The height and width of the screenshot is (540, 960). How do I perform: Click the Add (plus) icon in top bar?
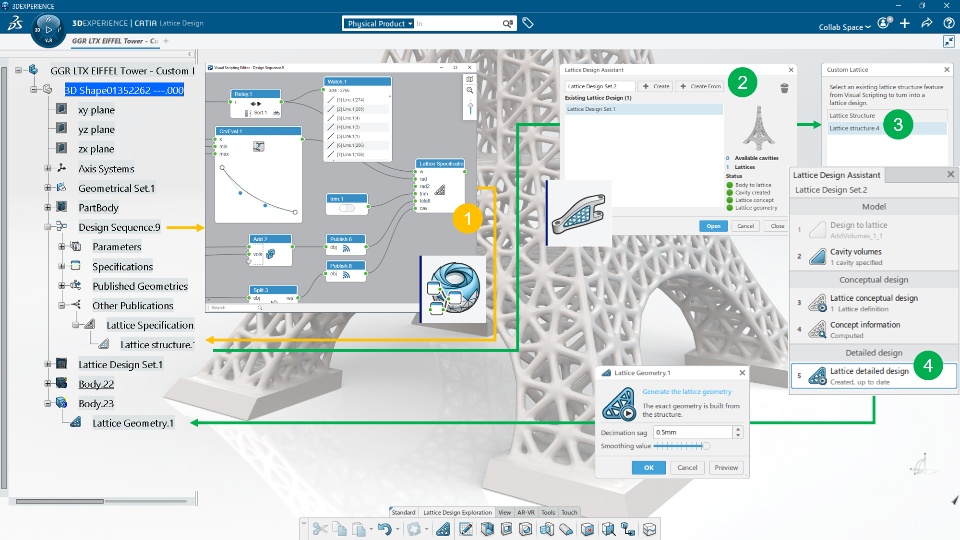(x=905, y=23)
